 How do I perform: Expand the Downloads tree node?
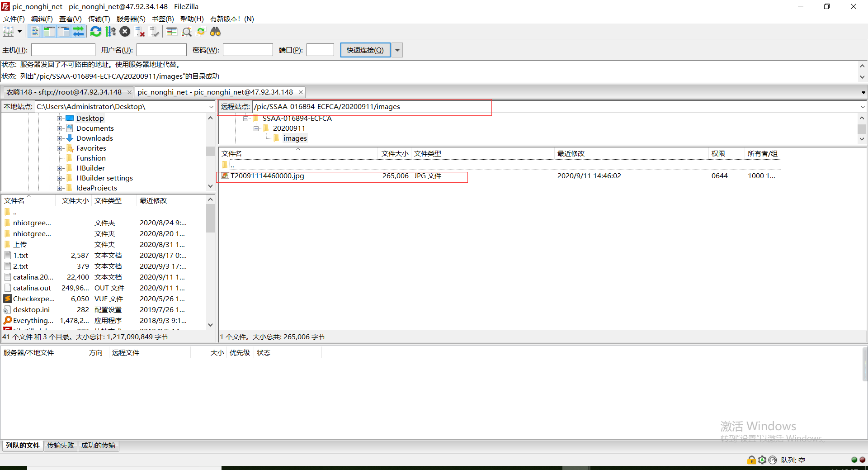tap(59, 138)
